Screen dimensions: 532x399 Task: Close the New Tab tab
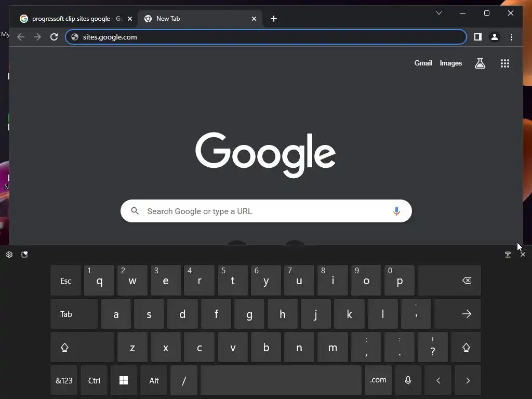[x=254, y=19]
